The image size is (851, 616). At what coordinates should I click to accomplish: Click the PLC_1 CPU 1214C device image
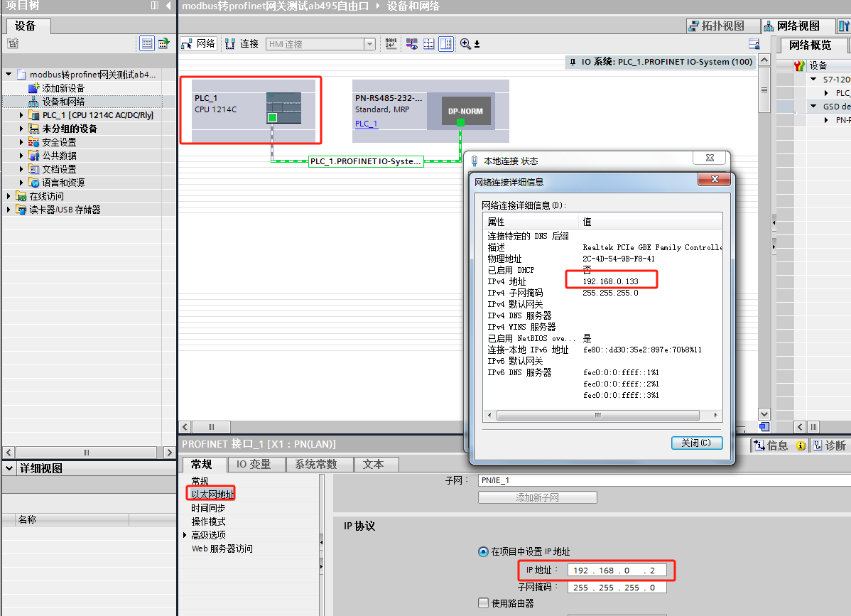[283, 108]
